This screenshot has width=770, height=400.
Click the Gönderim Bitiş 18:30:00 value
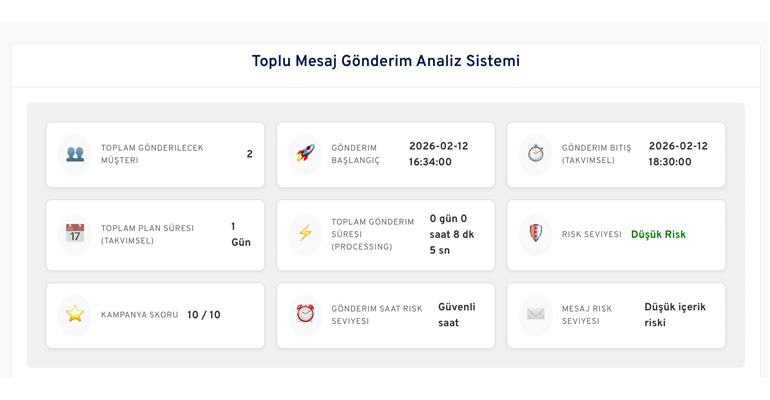669,163
